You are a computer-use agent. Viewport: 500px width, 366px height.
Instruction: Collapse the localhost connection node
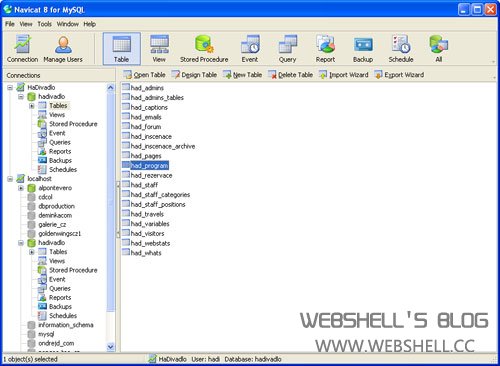(10, 179)
